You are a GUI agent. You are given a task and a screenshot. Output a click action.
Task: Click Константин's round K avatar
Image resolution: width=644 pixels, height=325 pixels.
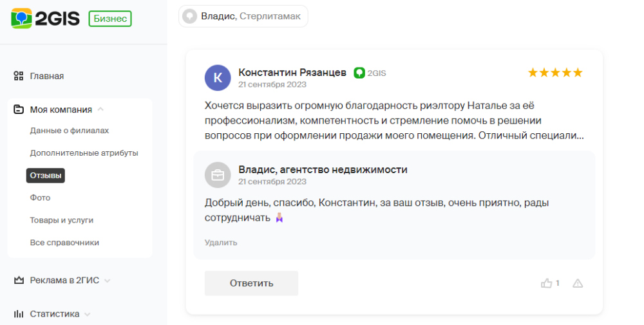point(218,78)
